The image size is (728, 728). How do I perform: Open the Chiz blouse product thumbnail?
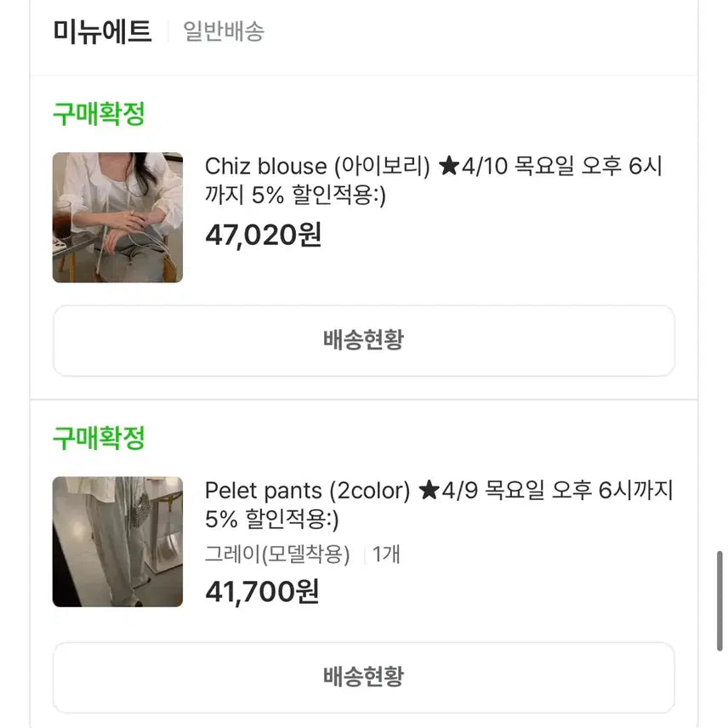[117, 218]
